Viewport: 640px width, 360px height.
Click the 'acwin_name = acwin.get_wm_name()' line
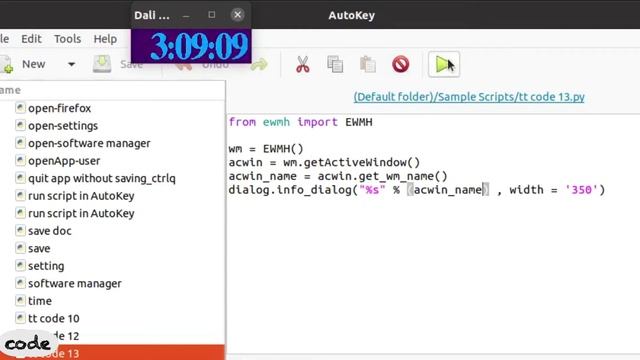[338, 176]
